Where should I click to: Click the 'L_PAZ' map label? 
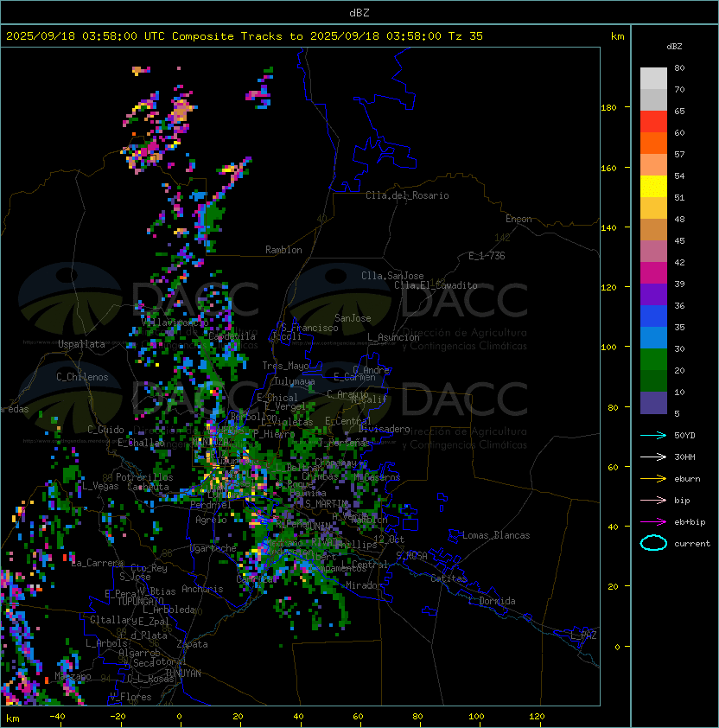pyautogui.click(x=583, y=635)
